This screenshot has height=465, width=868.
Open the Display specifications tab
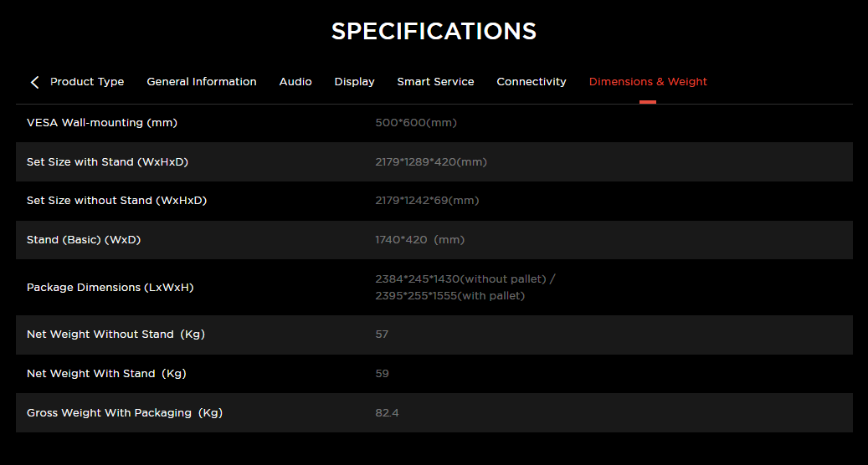[x=354, y=82]
